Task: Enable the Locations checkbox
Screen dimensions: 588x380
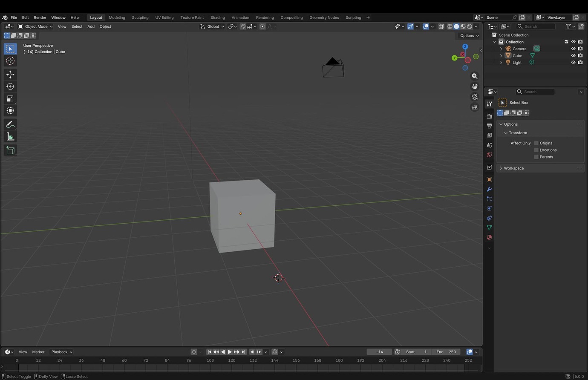Action: [536, 150]
